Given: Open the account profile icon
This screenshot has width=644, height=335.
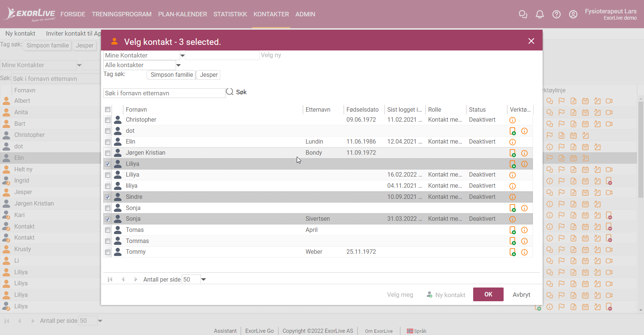Looking at the screenshot, I should click(x=573, y=14).
